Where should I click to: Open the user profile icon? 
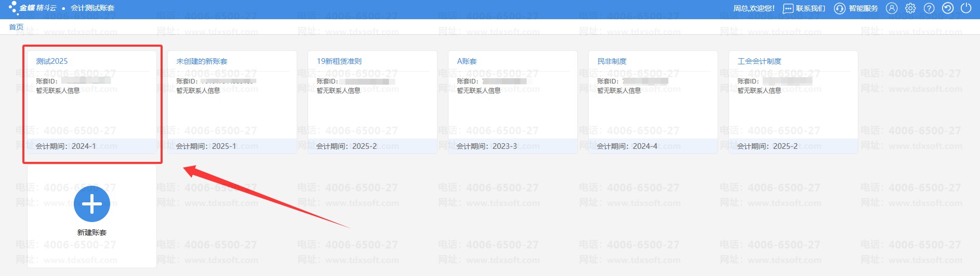(892, 8)
